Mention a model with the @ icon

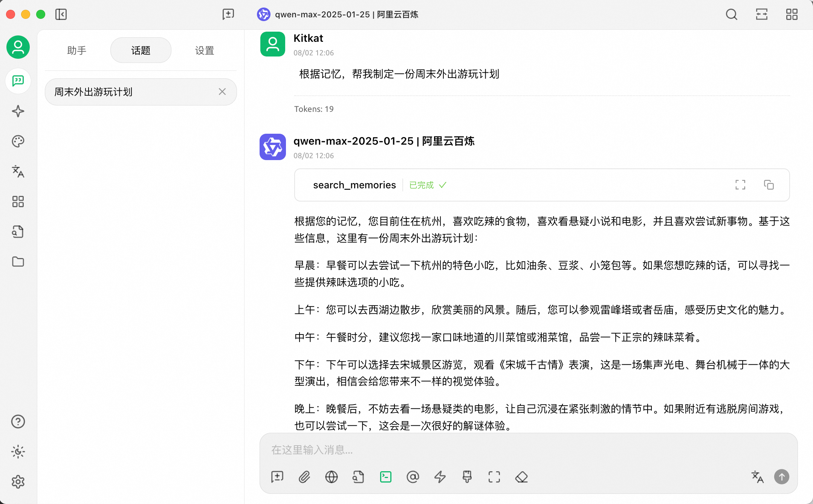(x=413, y=477)
